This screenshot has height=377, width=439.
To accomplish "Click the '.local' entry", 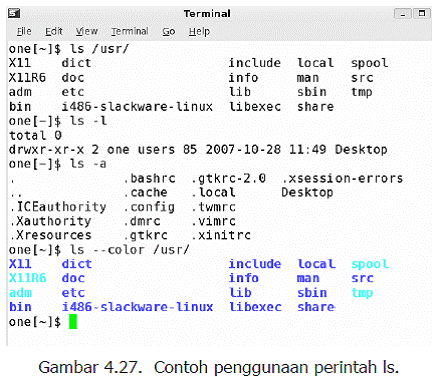I will (x=214, y=192).
